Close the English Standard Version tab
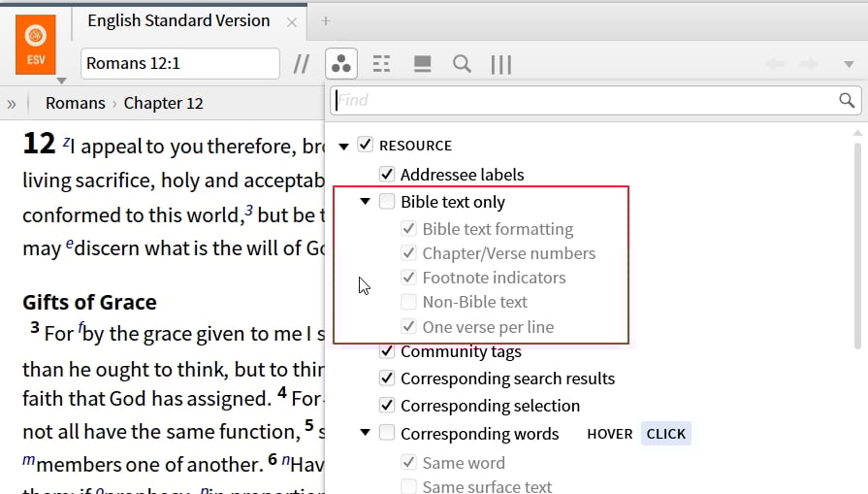This screenshot has width=868, height=494. (x=292, y=22)
